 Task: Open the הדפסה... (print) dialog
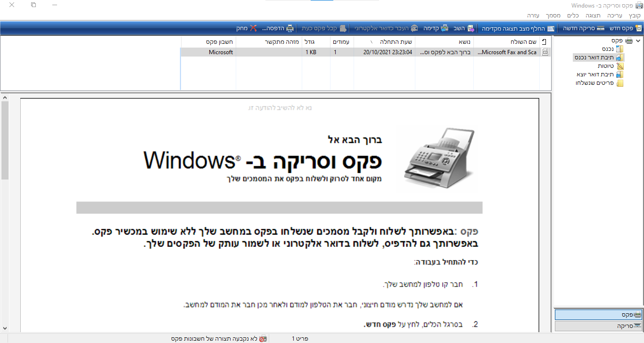point(277,28)
